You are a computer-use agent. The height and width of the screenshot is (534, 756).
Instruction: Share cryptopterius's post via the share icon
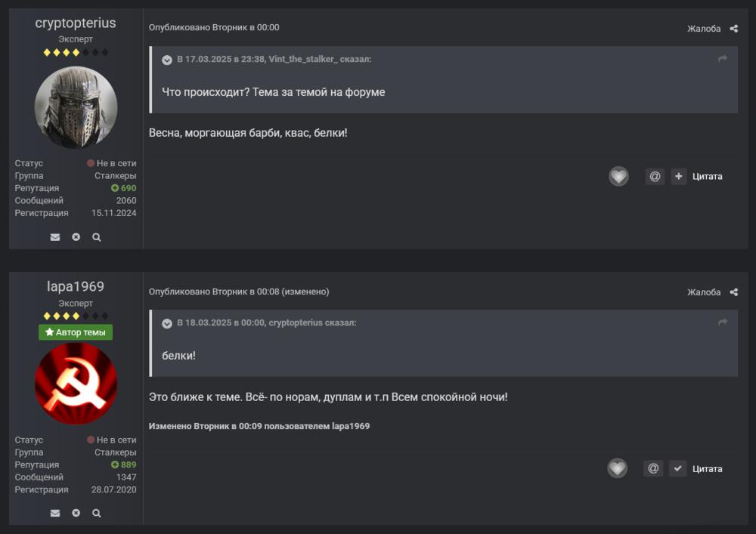click(x=733, y=28)
